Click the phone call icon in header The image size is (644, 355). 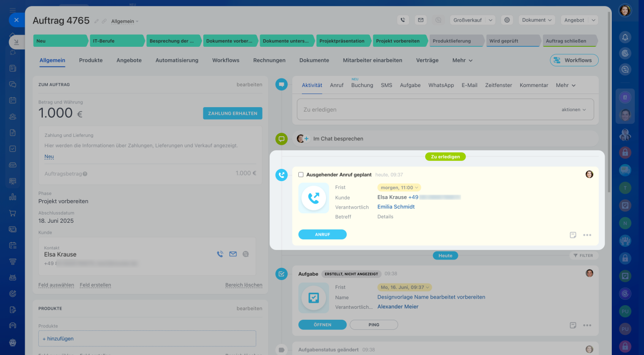tap(403, 20)
